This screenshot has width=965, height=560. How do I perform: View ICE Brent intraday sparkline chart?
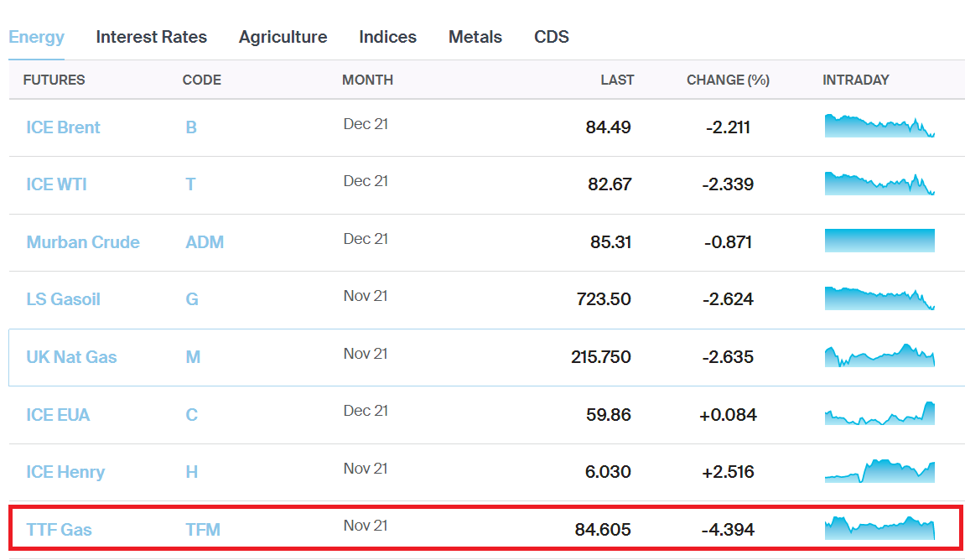point(879,126)
